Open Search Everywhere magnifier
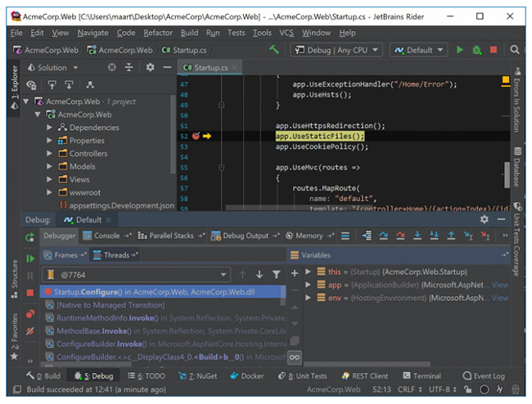The image size is (532, 404). pos(515,50)
